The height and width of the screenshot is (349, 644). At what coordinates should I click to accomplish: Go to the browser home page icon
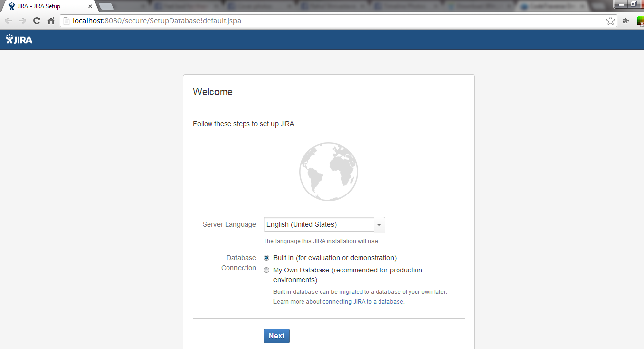coord(51,21)
